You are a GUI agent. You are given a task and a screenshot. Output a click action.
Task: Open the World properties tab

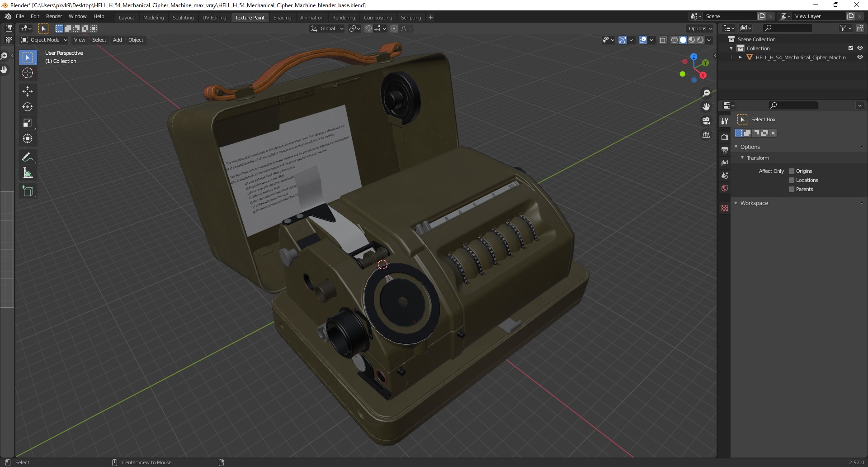[x=725, y=188]
